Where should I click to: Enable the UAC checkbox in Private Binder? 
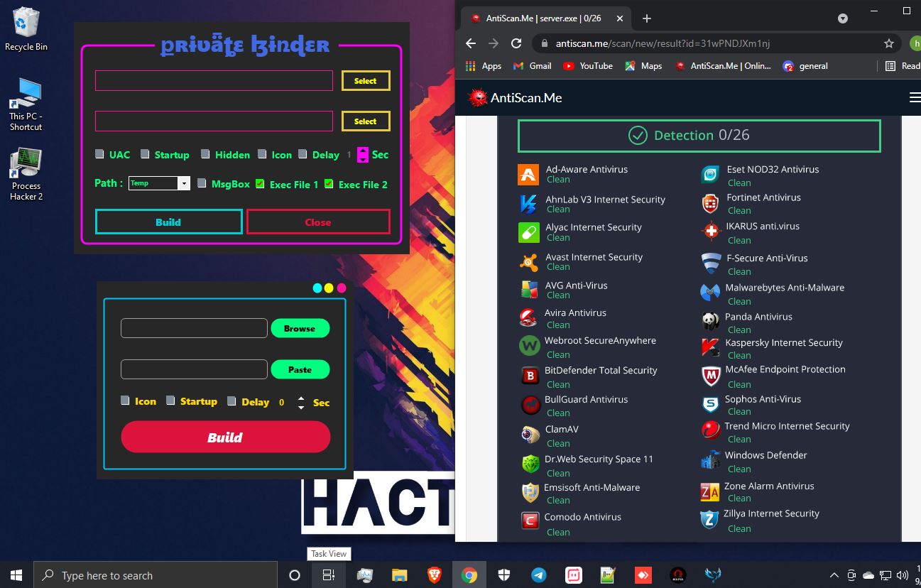click(x=99, y=154)
